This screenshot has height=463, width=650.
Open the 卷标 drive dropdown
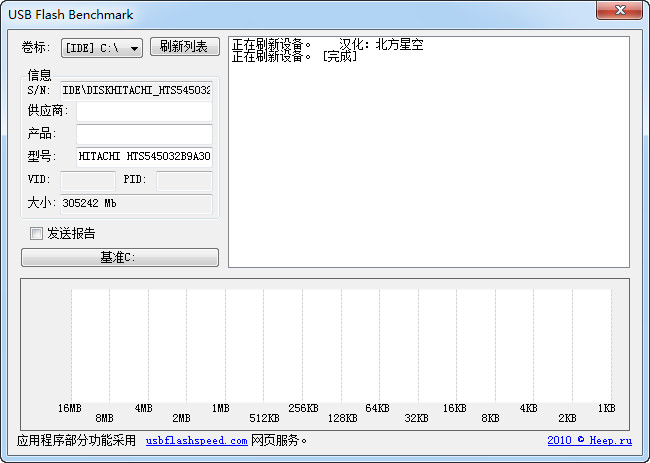click(102, 48)
